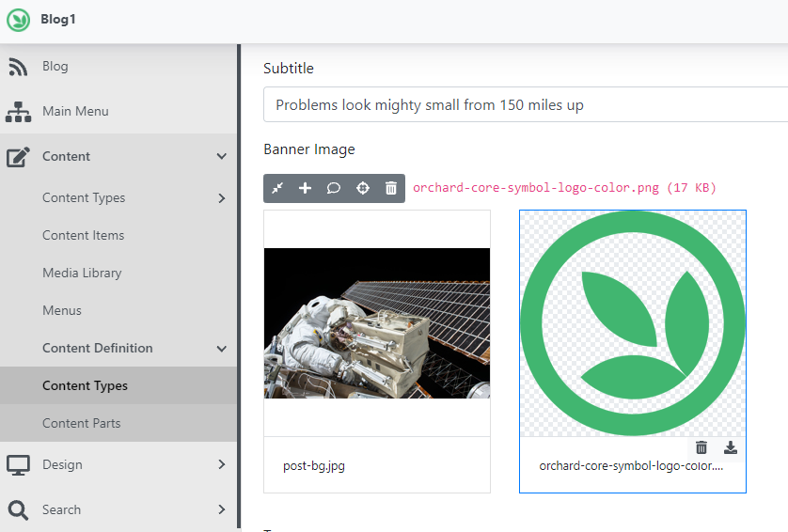Screen dimensions: 788x532
Task: Select the post-bg.jpg astronaut thumbnail
Action: (x=377, y=323)
